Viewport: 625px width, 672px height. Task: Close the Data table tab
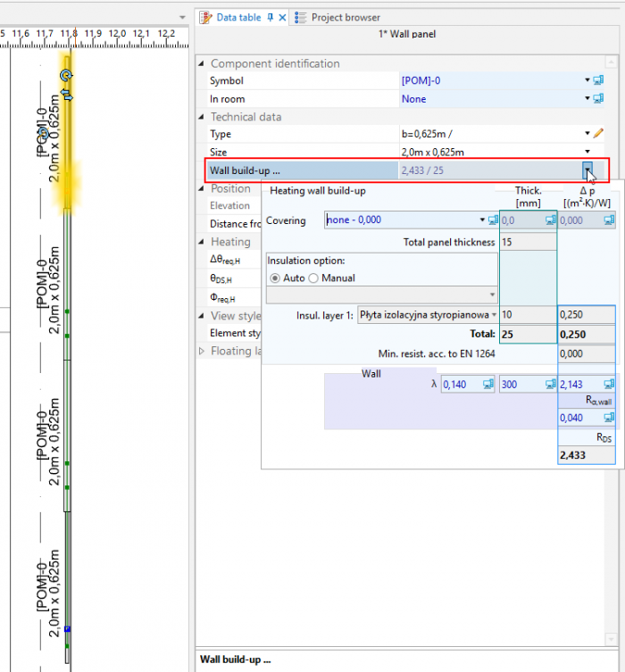pos(283,17)
